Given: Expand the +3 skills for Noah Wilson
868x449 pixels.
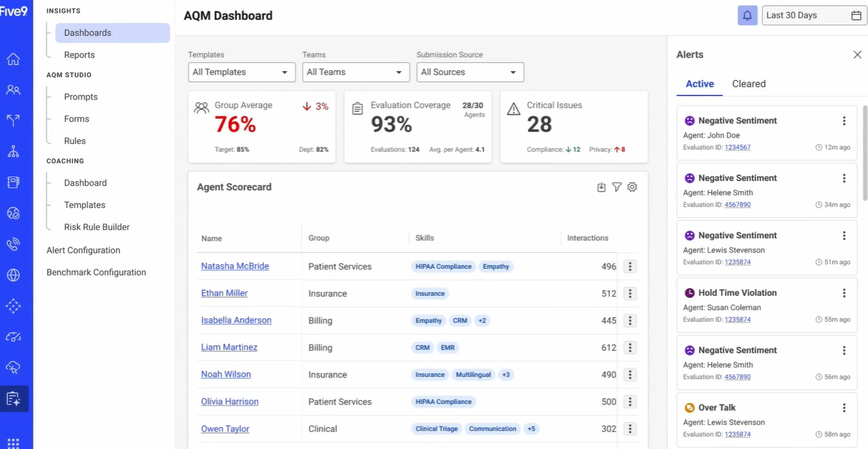Looking at the screenshot, I should (506, 375).
